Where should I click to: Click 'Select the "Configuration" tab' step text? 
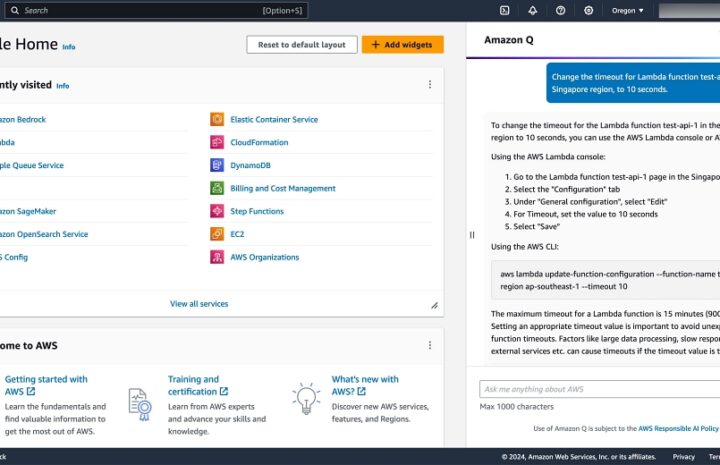tap(566, 189)
